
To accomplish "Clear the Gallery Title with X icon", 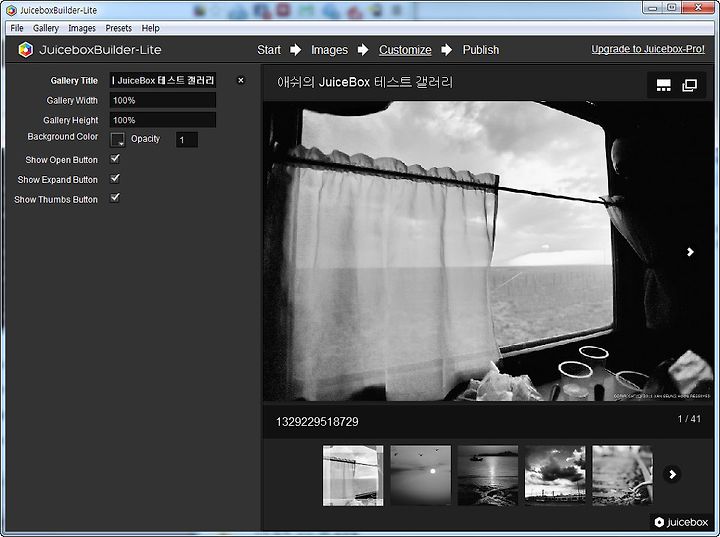I will point(241,80).
